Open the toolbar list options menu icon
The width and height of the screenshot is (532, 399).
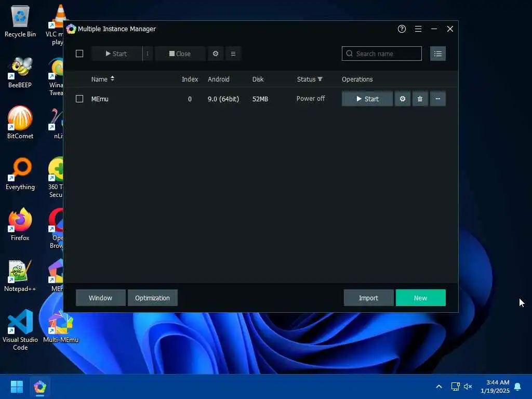tap(233, 54)
